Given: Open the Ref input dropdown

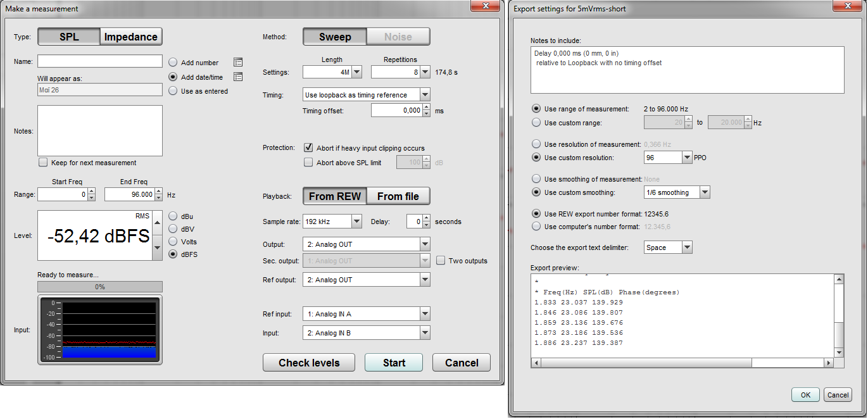Looking at the screenshot, I should point(425,314).
